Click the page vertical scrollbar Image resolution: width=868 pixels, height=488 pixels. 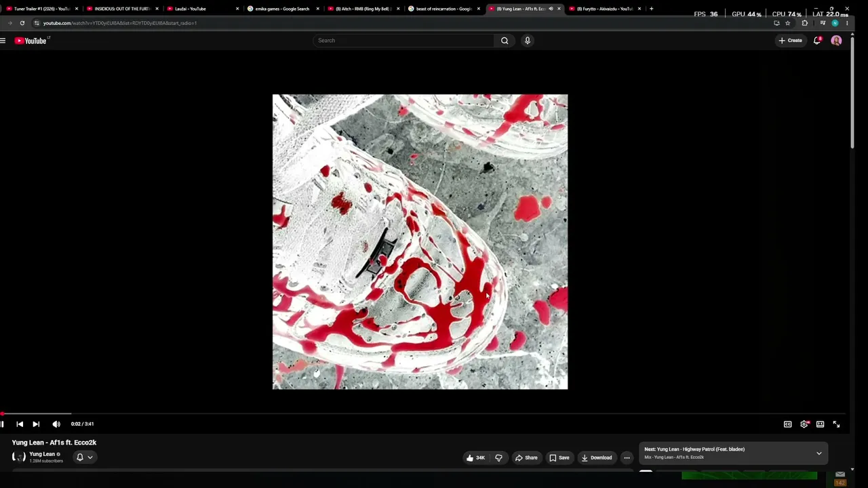(x=852, y=91)
